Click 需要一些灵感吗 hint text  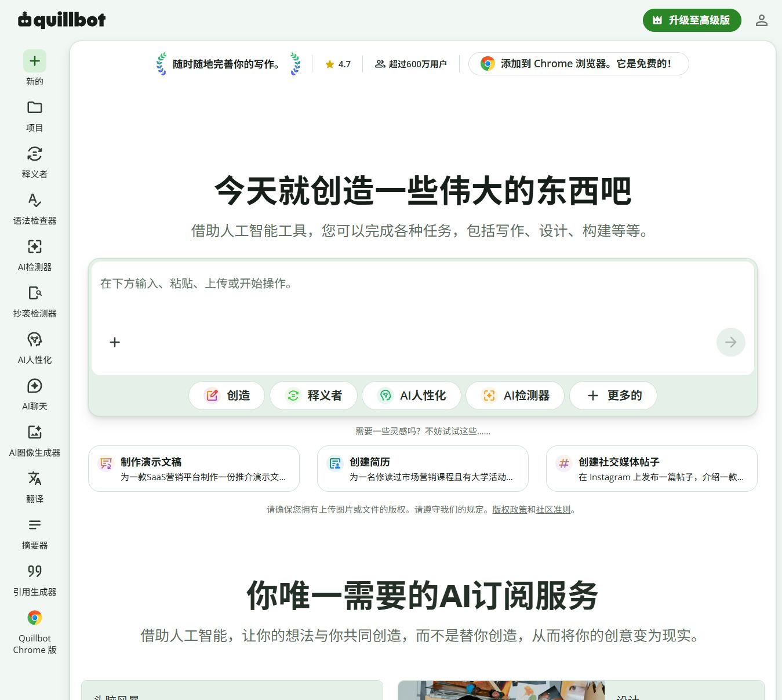pyautogui.click(x=423, y=431)
